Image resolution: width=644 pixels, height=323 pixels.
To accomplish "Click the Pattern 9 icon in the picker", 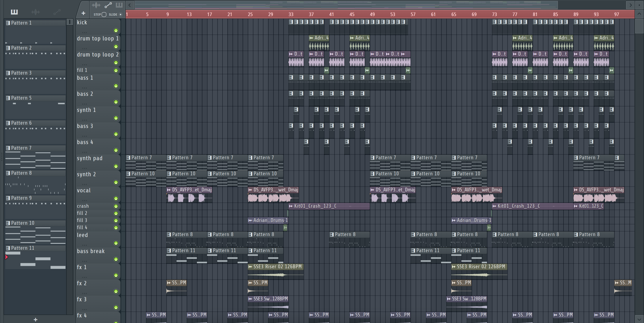I will 8,198.
